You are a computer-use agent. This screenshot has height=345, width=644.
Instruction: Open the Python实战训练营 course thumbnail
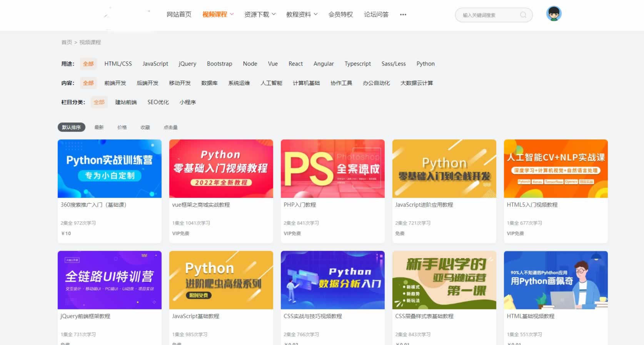110,169
